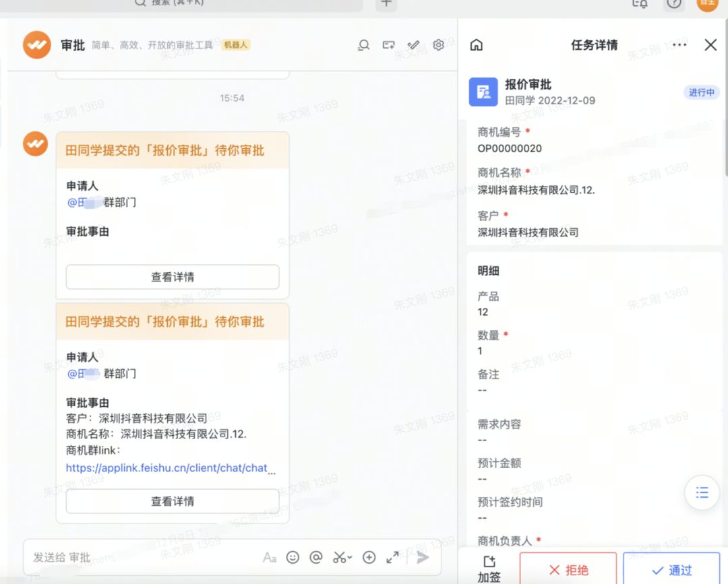Screen dimensions: 728x584
Task: Click the blue 通过 approve button
Action: point(671,570)
